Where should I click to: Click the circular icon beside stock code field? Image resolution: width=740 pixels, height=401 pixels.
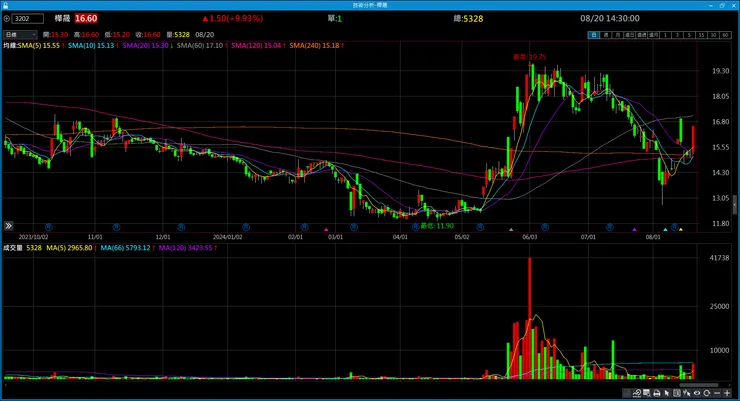point(7,18)
